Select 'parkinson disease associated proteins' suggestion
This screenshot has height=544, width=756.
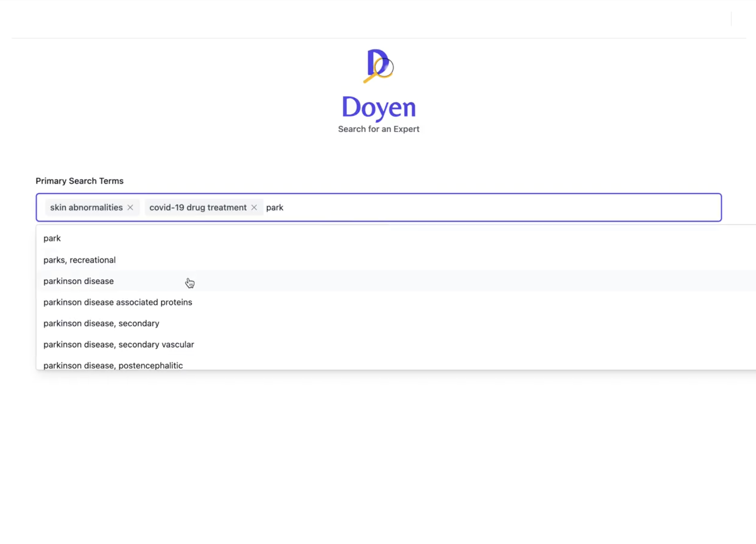click(x=117, y=302)
